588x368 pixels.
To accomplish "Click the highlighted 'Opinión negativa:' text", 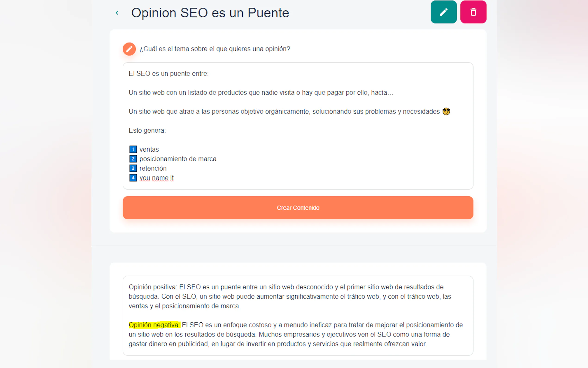I will click(x=154, y=325).
